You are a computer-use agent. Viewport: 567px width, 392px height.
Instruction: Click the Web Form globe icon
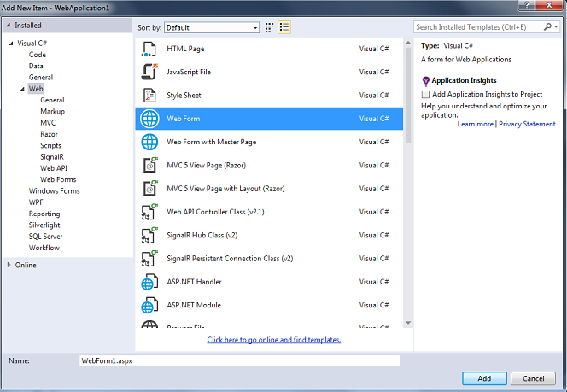[x=149, y=119]
